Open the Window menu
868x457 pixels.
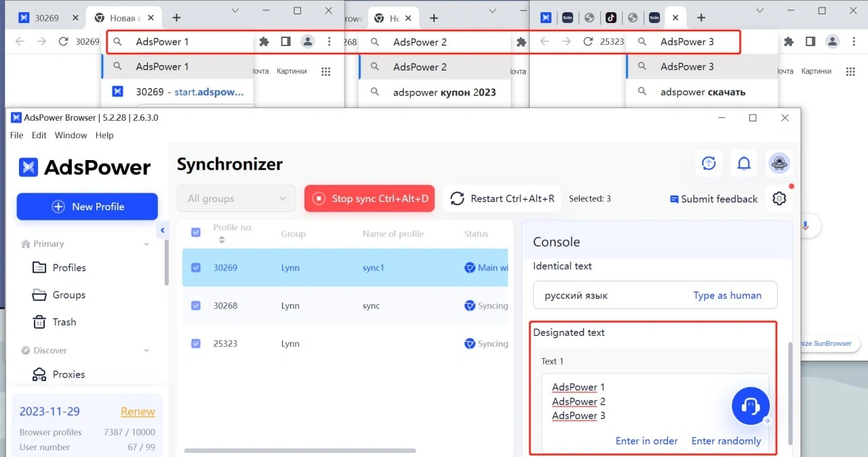point(71,135)
